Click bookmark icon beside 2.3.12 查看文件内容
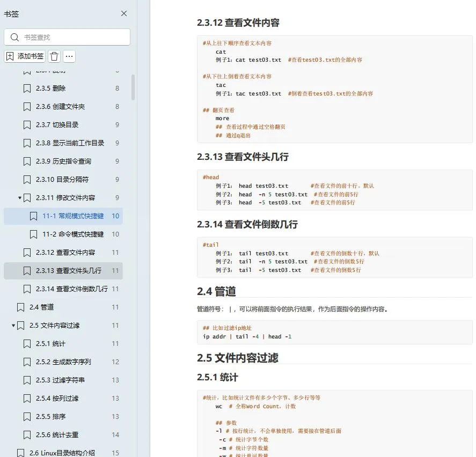 click(x=27, y=253)
